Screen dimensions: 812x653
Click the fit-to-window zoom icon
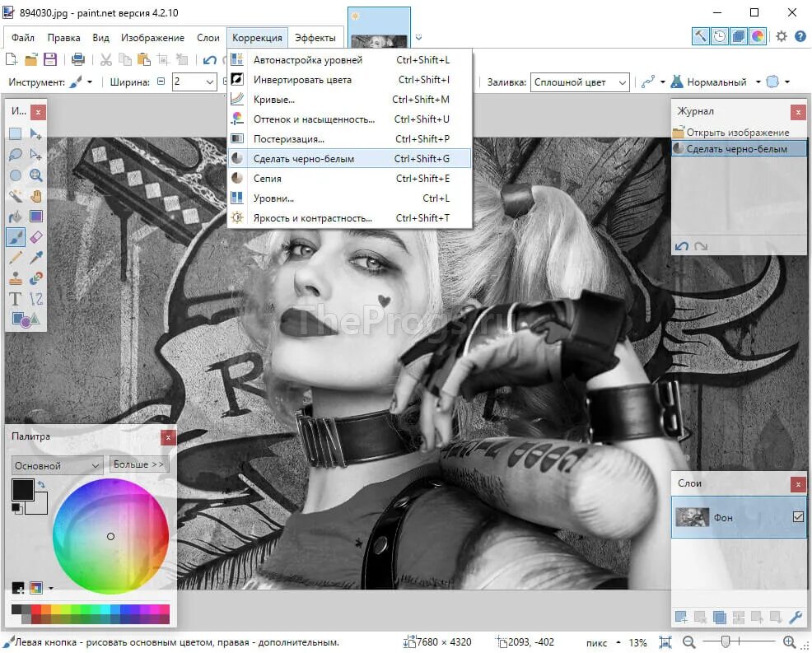coord(665,642)
